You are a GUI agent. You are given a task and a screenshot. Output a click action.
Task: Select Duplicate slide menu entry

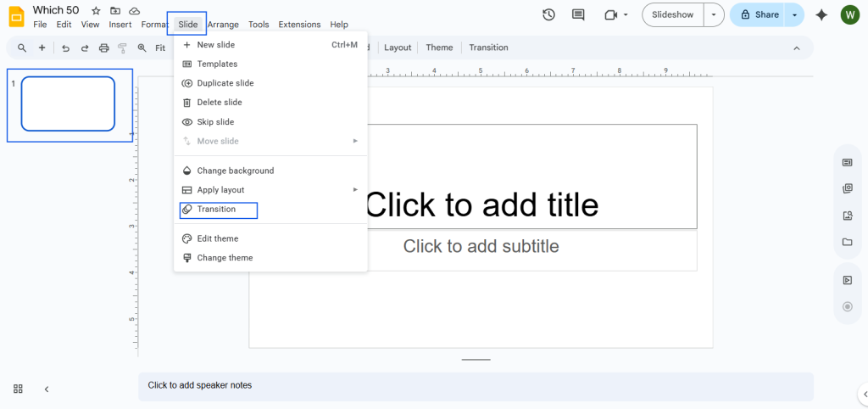tap(225, 83)
